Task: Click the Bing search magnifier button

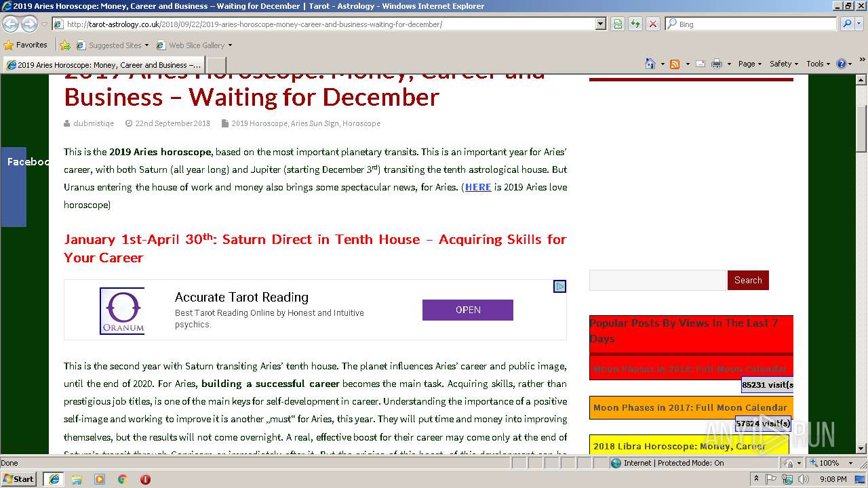Action: (x=846, y=24)
